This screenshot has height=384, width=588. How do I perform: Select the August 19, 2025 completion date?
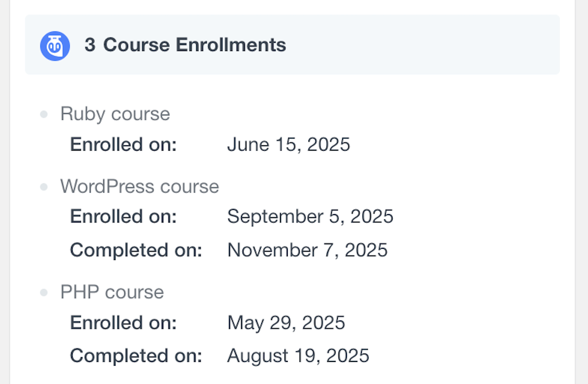298,356
